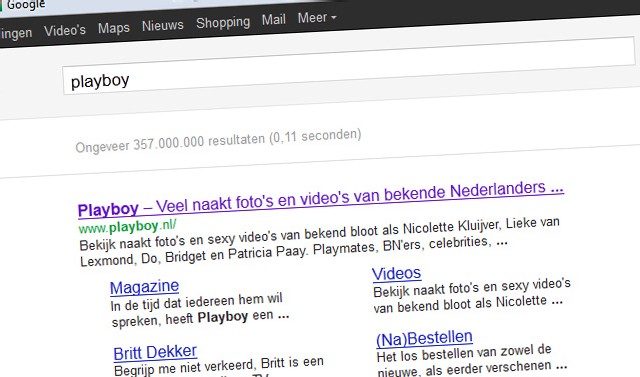Screen dimensions: 640x377
Task: Click the Google tab title at top
Action: click(26, 5)
